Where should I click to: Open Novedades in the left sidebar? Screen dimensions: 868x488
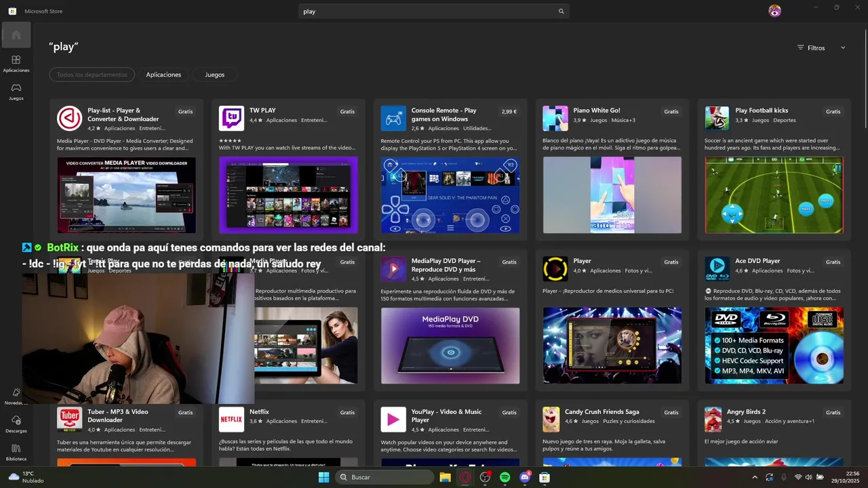16,396
